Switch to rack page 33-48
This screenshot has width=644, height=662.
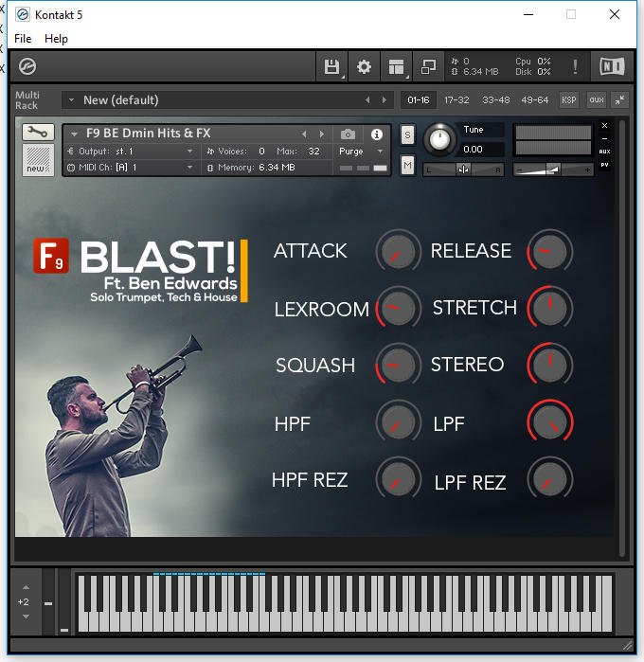click(495, 100)
